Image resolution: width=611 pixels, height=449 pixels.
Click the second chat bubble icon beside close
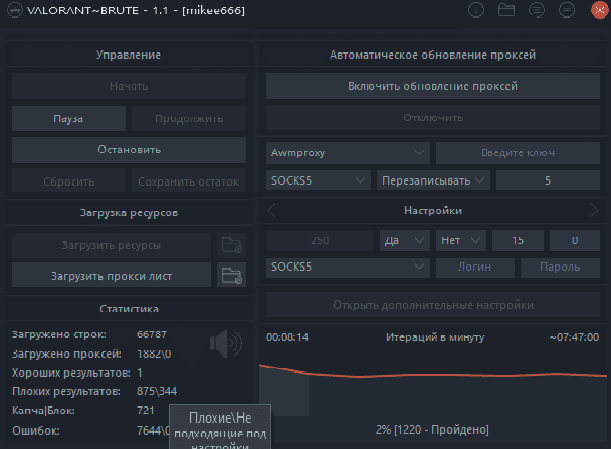[567, 10]
